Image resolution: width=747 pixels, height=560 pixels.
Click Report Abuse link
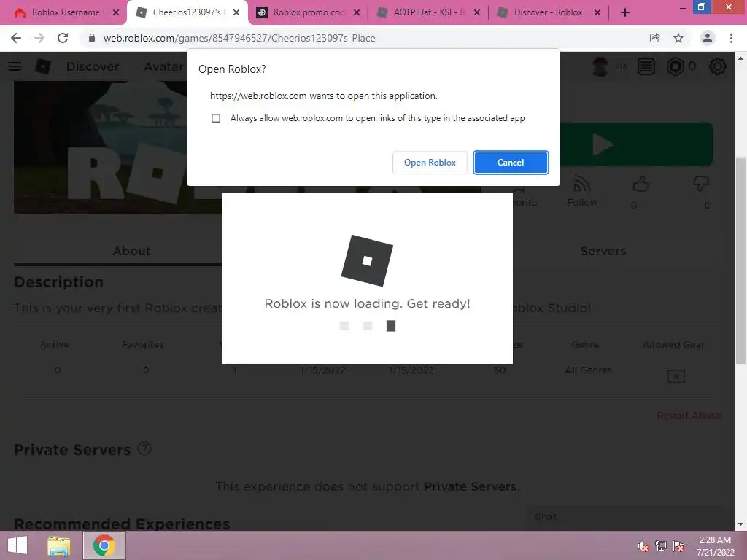point(689,415)
